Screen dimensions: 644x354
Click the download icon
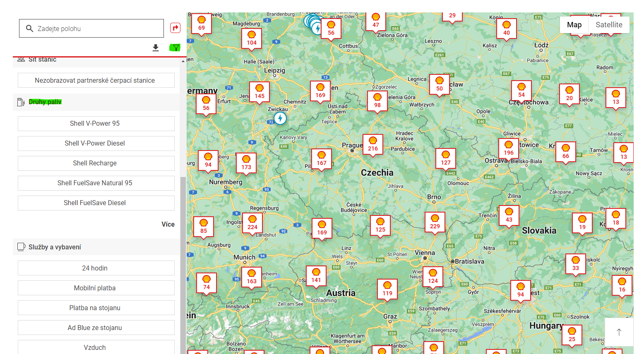(156, 48)
